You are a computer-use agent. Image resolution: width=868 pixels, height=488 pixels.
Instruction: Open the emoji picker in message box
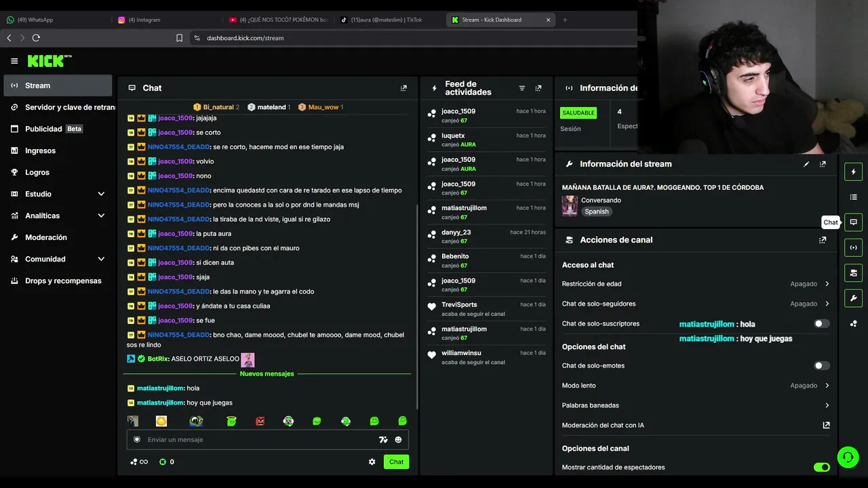point(398,440)
